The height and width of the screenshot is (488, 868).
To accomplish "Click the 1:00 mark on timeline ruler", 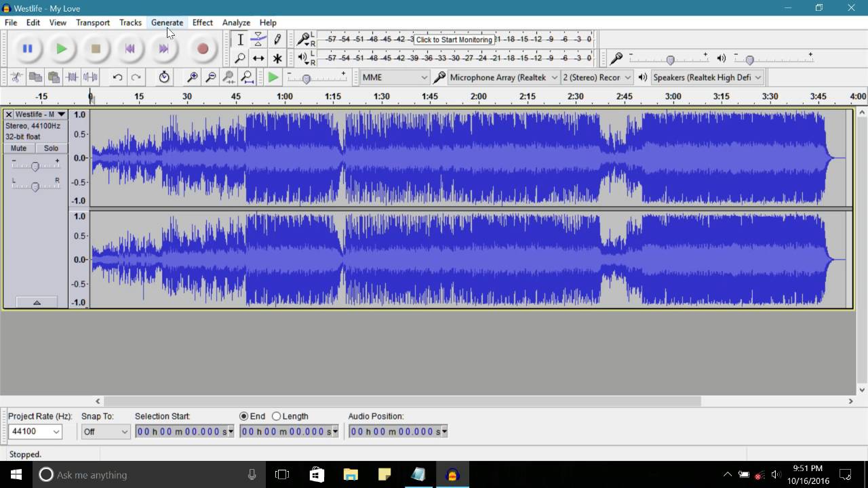I will (x=285, y=96).
